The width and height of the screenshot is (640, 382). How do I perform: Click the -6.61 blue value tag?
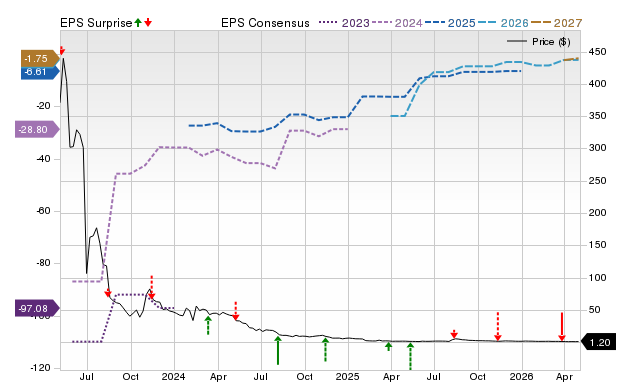click(x=40, y=72)
